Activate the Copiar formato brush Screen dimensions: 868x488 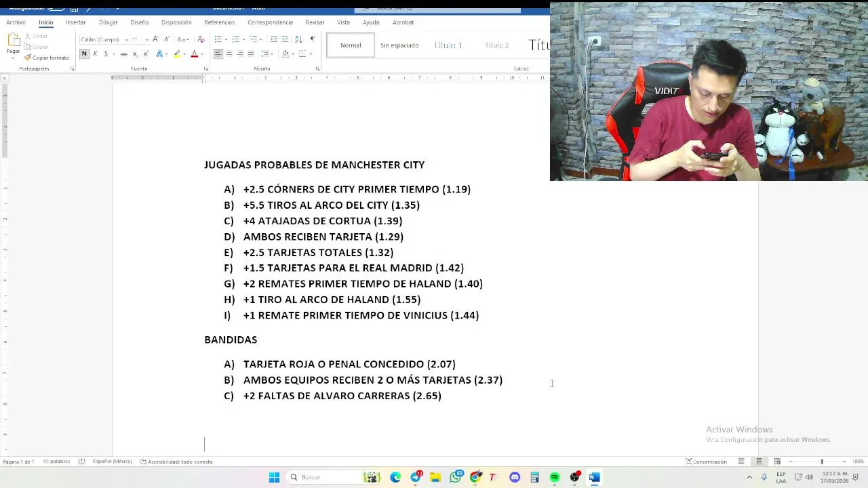tap(28, 58)
